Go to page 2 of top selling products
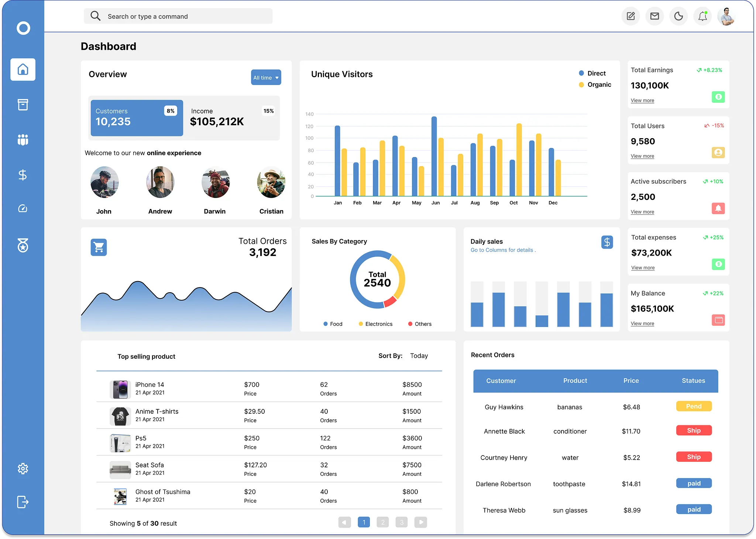Screen dimensions: 756x539 click(383, 522)
